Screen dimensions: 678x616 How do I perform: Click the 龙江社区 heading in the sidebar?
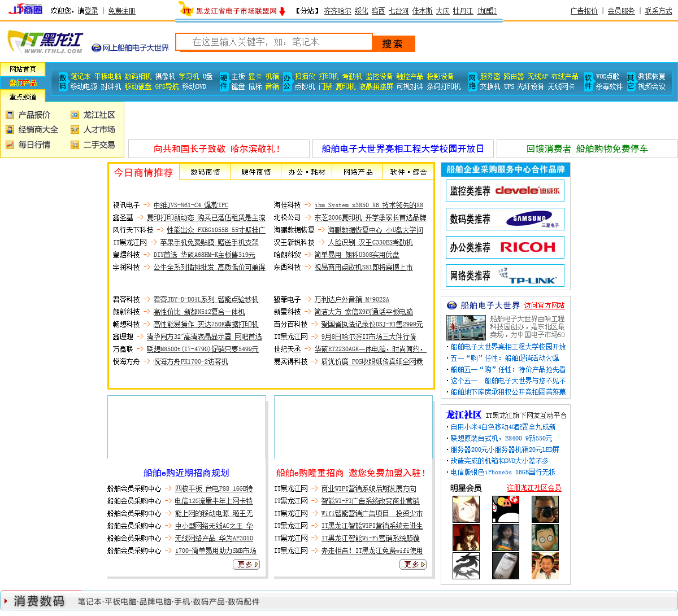coord(464,415)
